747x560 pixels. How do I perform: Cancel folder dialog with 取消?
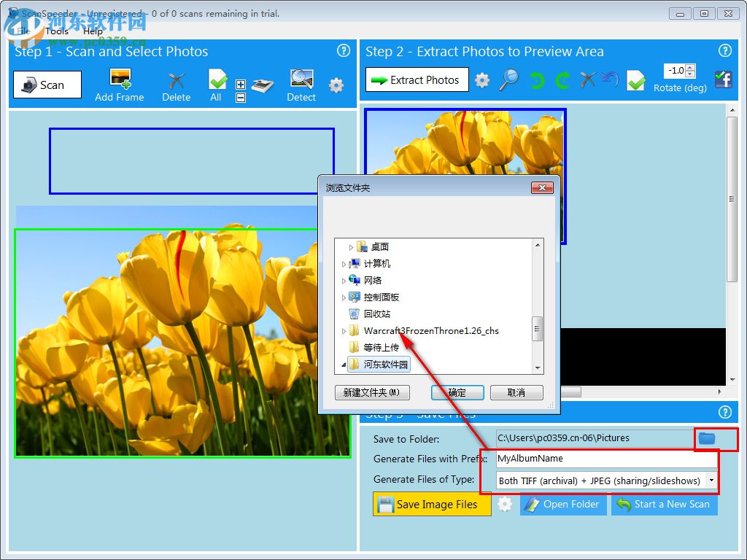coord(516,392)
